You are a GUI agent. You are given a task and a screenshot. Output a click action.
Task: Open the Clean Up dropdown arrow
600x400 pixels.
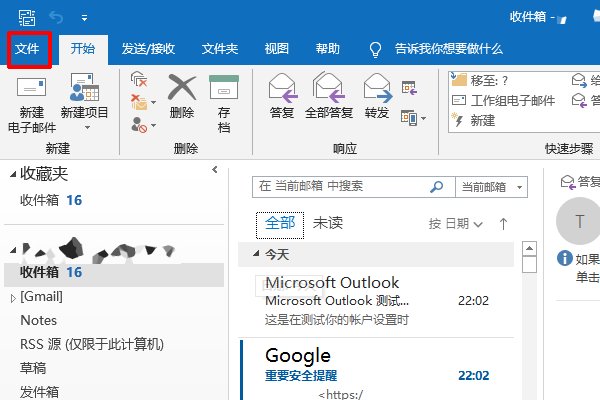[x=153, y=102]
